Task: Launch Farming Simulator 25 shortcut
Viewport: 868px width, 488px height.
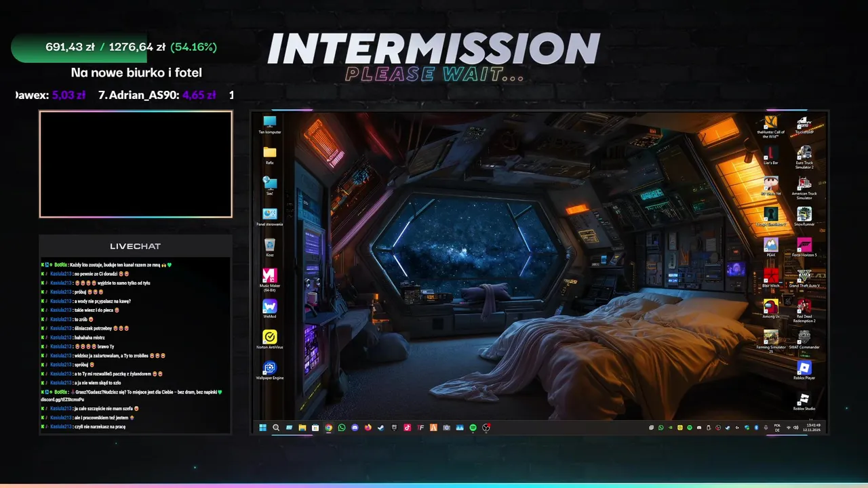Action: click(x=770, y=342)
